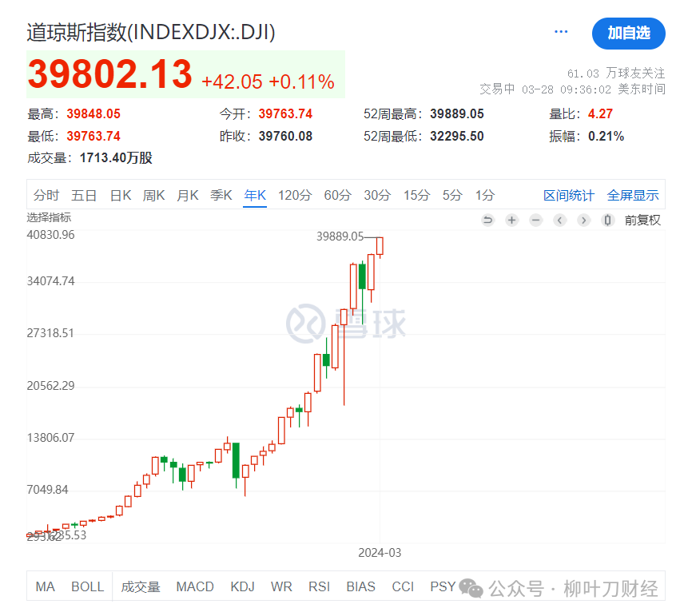
Task: Switch to 60分 chart tab
Action: pyautogui.click(x=338, y=196)
